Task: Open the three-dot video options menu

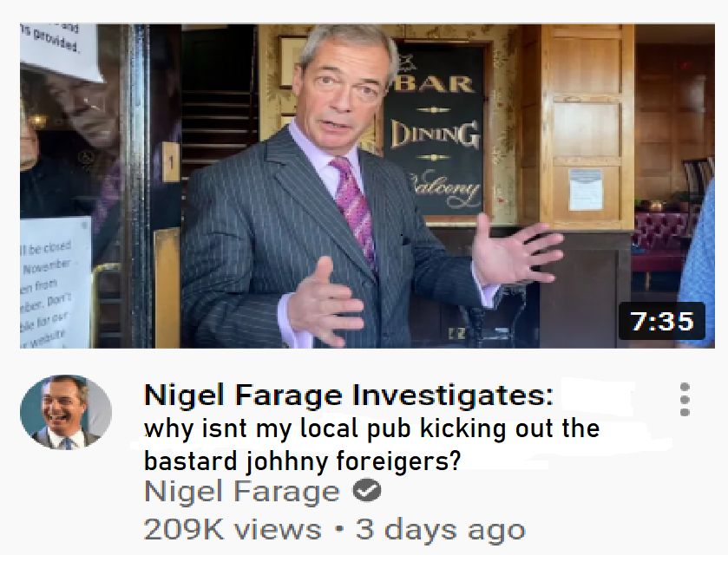Action: point(685,399)
